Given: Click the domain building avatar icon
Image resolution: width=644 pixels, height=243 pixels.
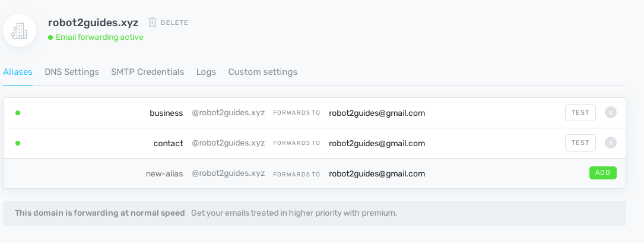Looking at the screenshot, I should [20, 30].
